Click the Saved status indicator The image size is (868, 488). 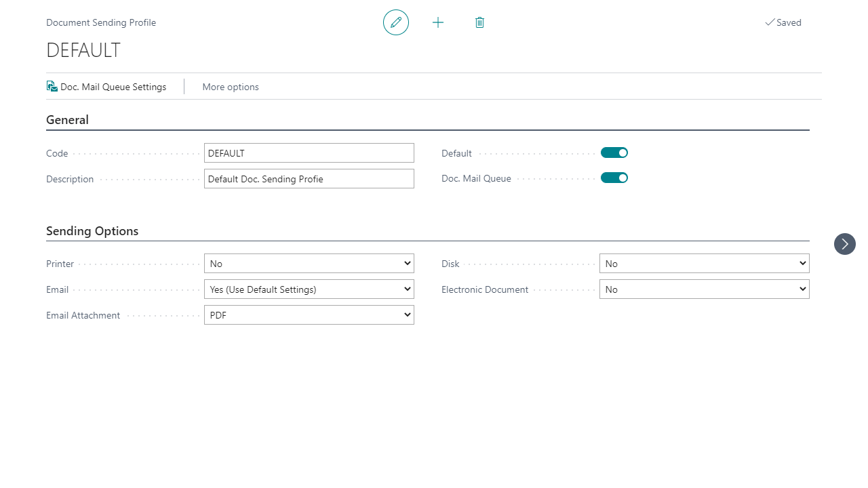[783, 22]
